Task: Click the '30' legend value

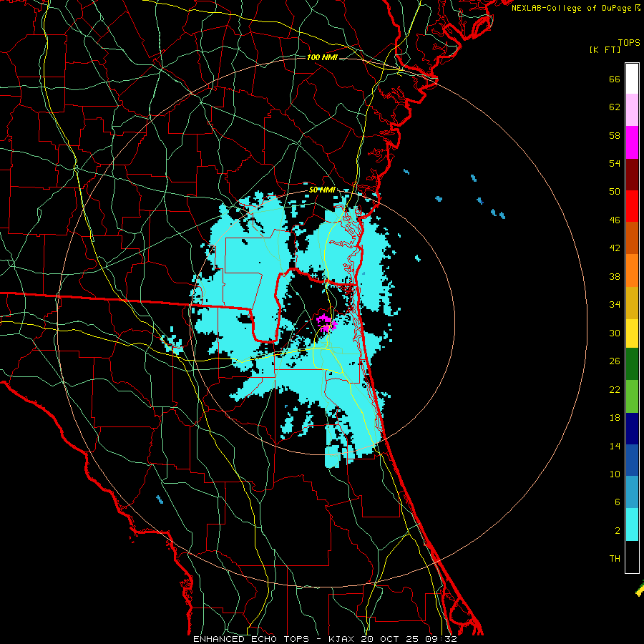Action: tap(615, 333)
